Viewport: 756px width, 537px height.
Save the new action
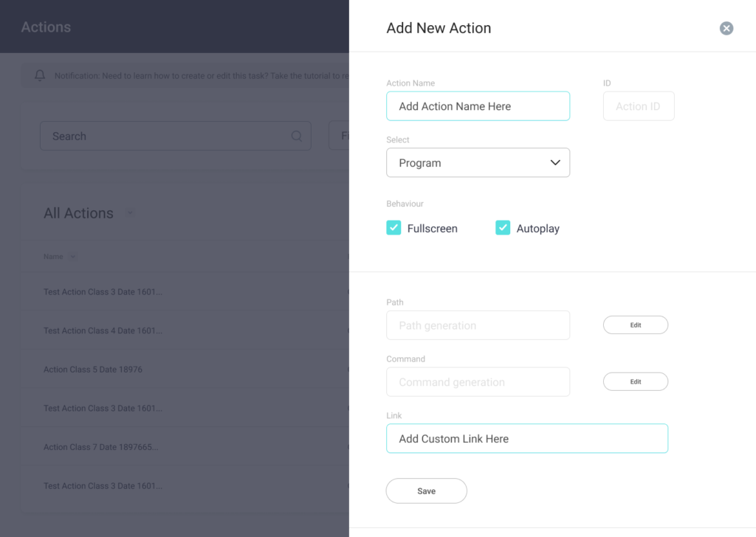(x=426, y=491)
